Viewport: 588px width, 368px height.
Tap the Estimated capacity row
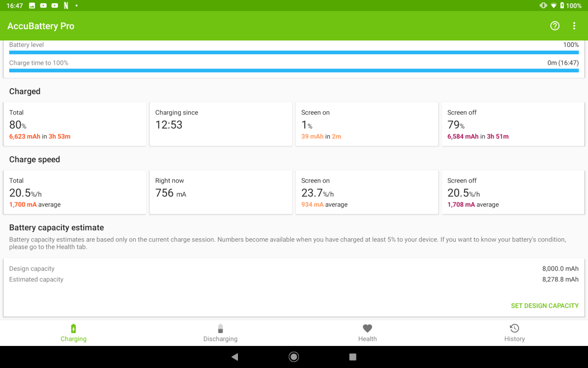[x=294, y=279]
